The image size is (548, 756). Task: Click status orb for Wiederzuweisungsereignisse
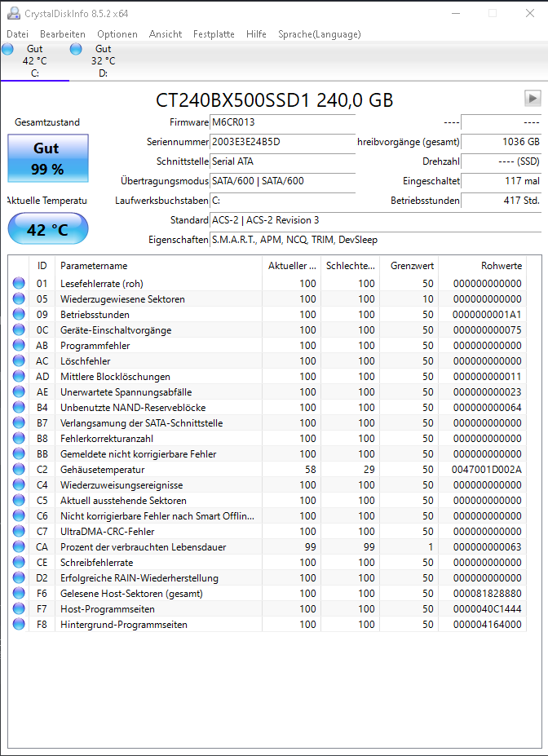(x=19, y=484)
